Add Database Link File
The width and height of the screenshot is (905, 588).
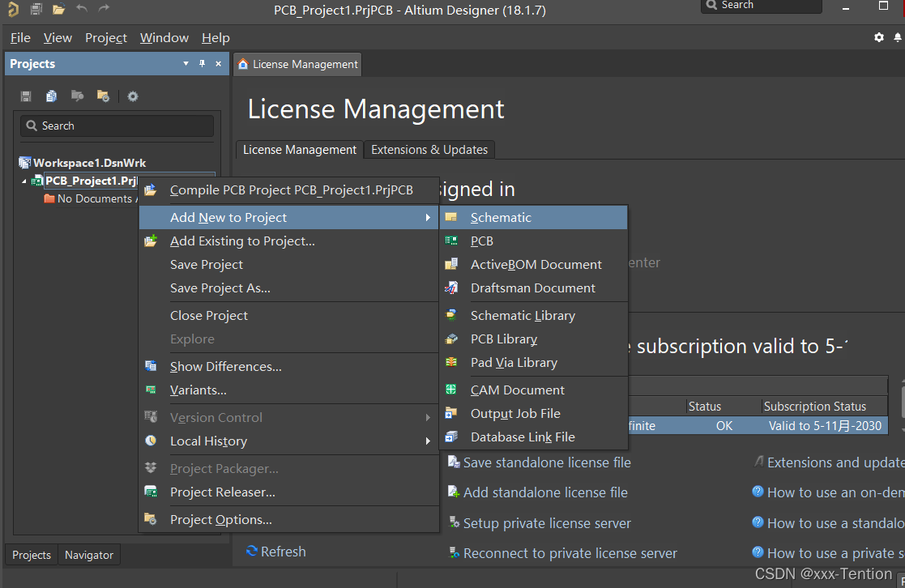click(x=533, y=437)
